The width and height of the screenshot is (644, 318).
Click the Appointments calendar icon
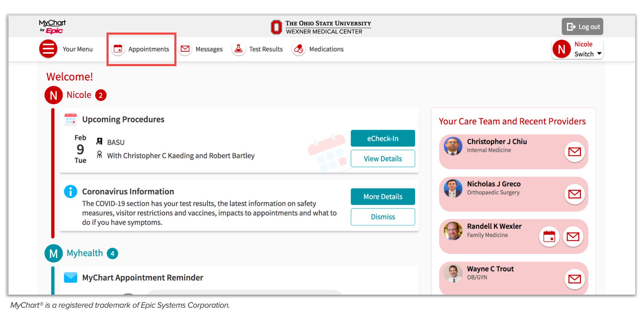click(118, 49)
